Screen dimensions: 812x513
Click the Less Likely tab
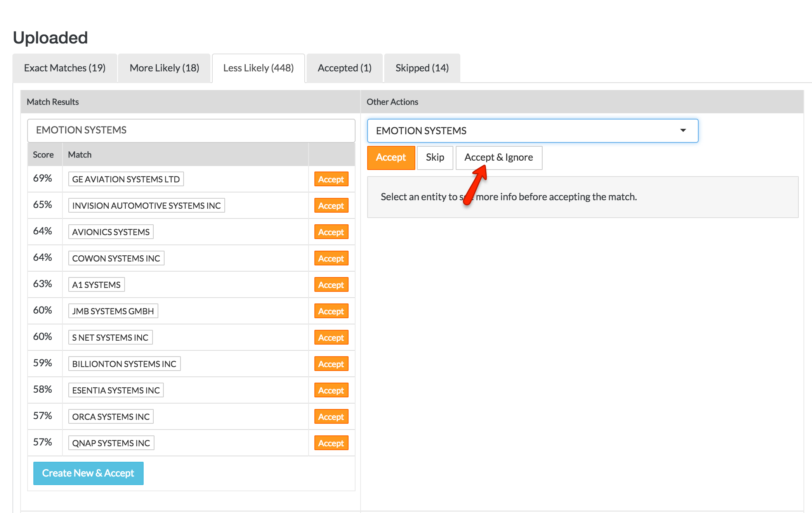(258, 68)
